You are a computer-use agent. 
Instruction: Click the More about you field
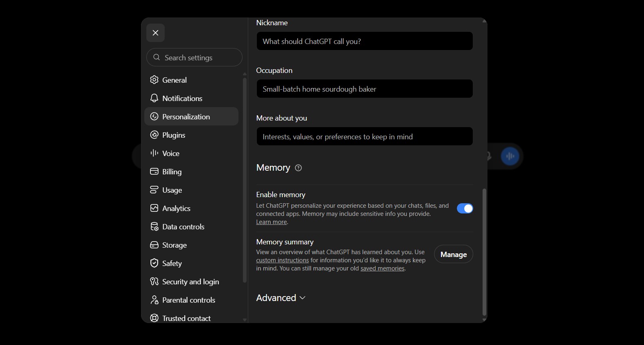(364, 136)
